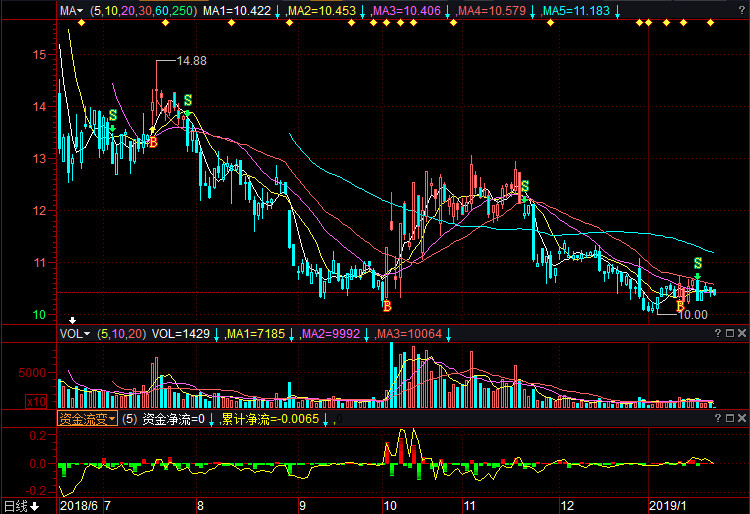This screenshot has height=514, width=750.
Task: Click the VOL parameters (5,10,20)
Action: (121, 334)
